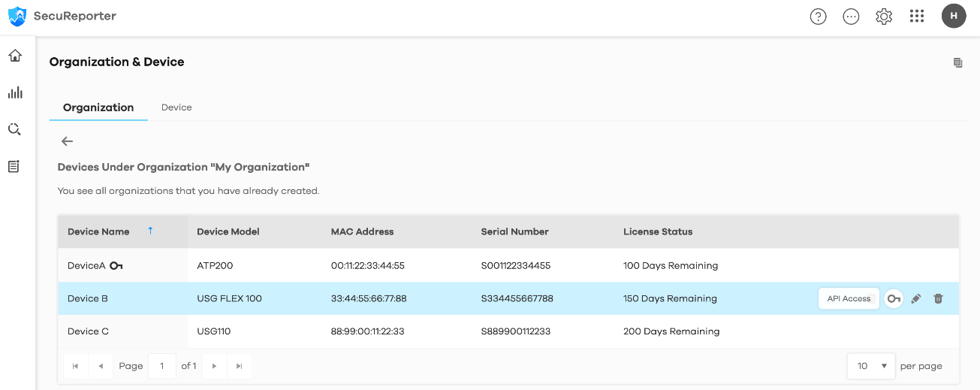Expand the rows per page dropdown
This screenshot has height=390, width=980.
[x=871, y=366]
